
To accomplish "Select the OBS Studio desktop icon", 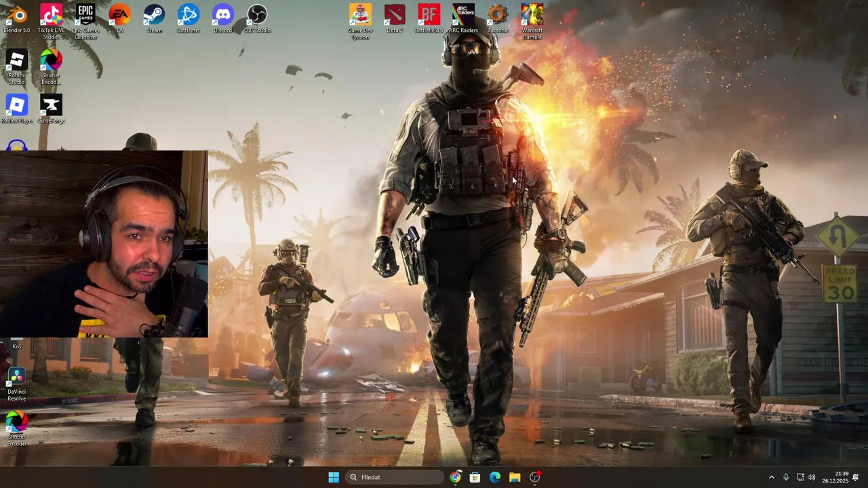I will (257, 18).
